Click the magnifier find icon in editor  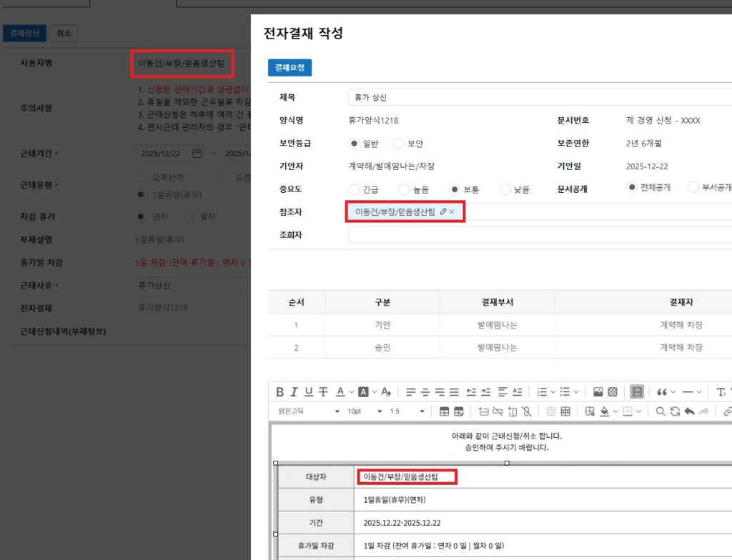661,411
